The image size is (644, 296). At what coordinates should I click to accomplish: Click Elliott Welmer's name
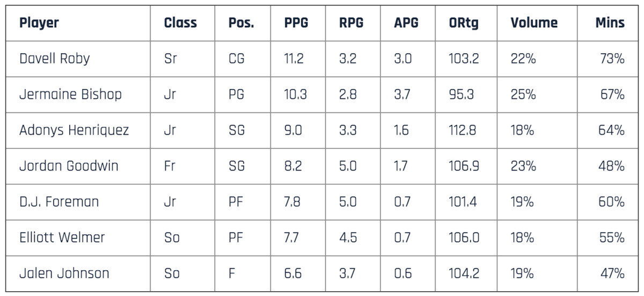pos(62,237)
